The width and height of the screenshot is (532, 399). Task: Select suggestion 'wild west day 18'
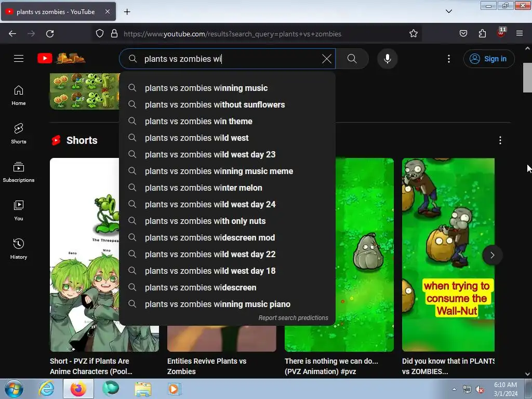[x=228, y=271]
